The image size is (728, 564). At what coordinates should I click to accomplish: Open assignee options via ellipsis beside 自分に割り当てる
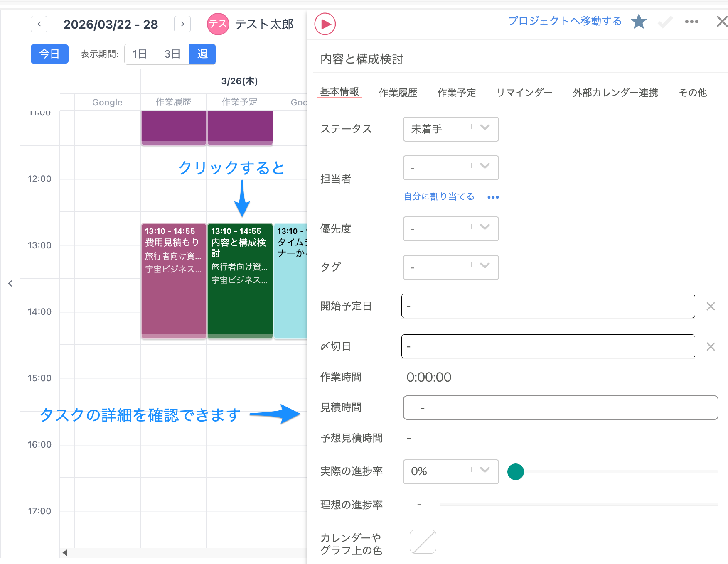pos(493,197)
